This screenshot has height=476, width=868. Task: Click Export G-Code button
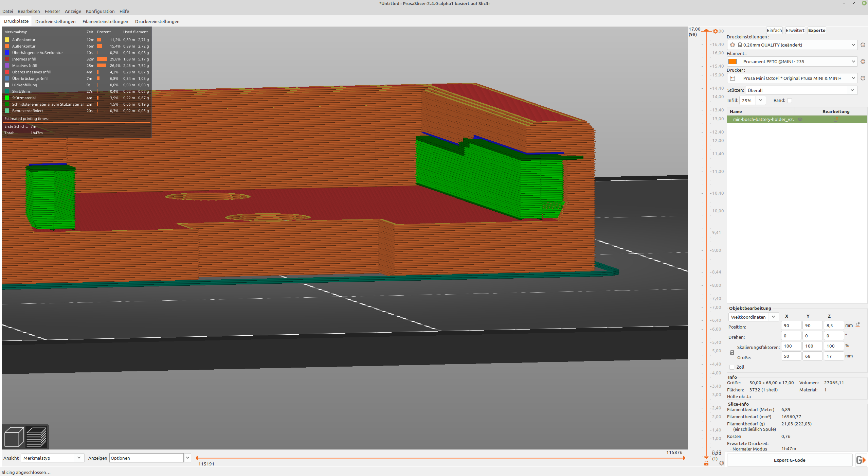[790, 460]
